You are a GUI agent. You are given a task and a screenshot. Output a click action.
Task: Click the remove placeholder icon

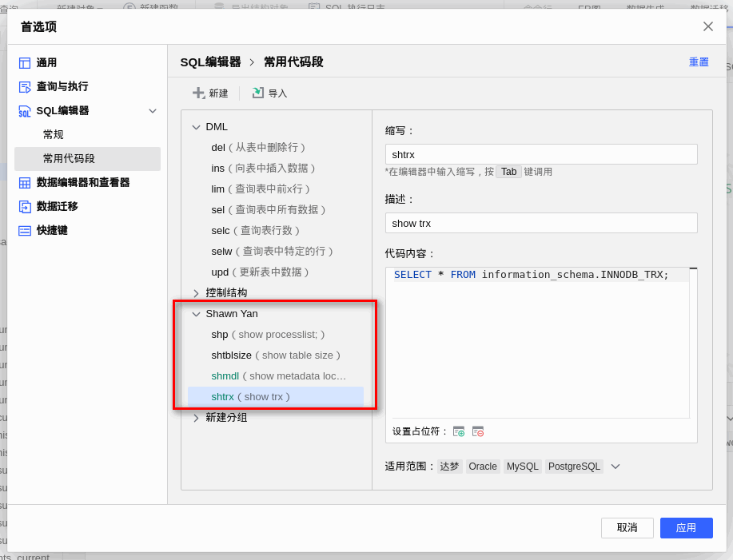[478, 431]
